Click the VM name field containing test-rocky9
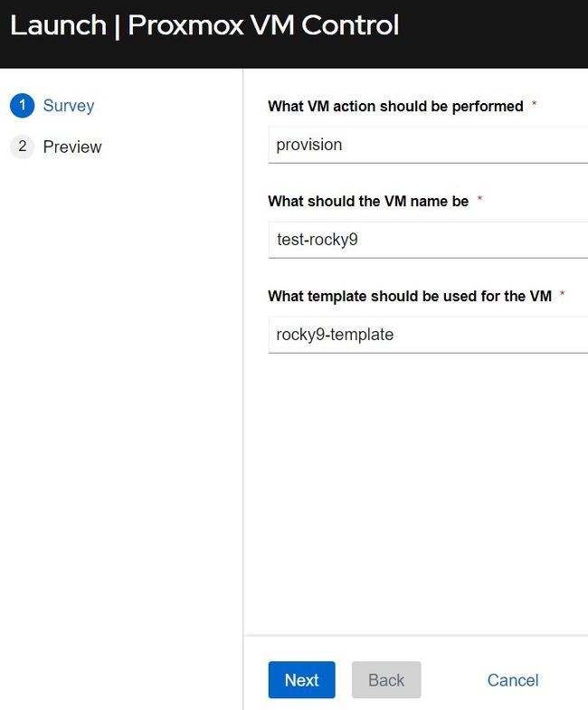 click(x=428, y=240)
